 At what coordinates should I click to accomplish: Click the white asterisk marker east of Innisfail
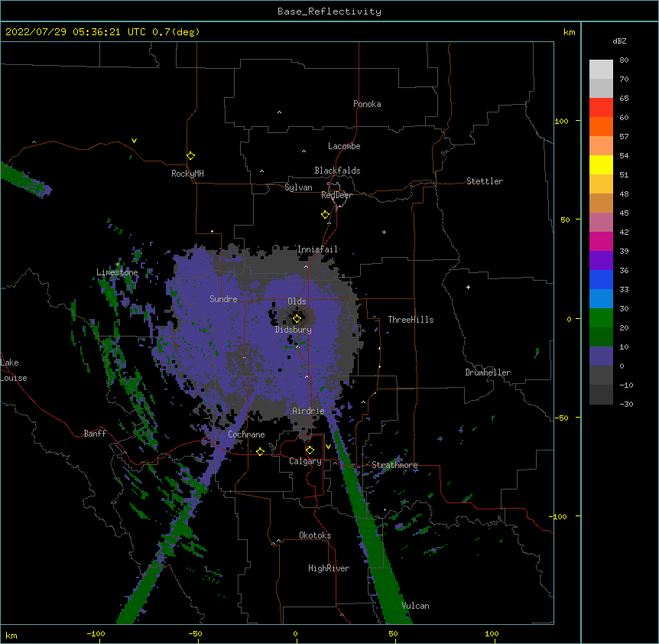384,232
